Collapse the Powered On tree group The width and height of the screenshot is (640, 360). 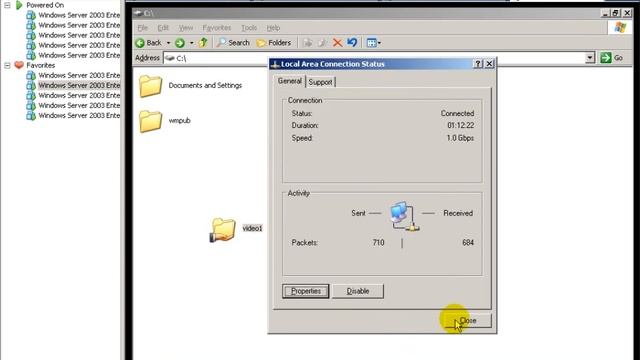click(x=7, y=5)
